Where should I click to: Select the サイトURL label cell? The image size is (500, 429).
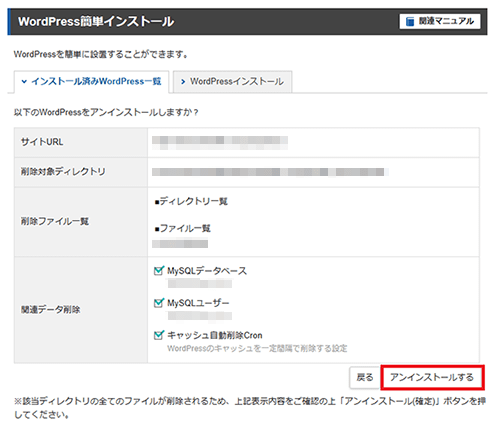81,142
